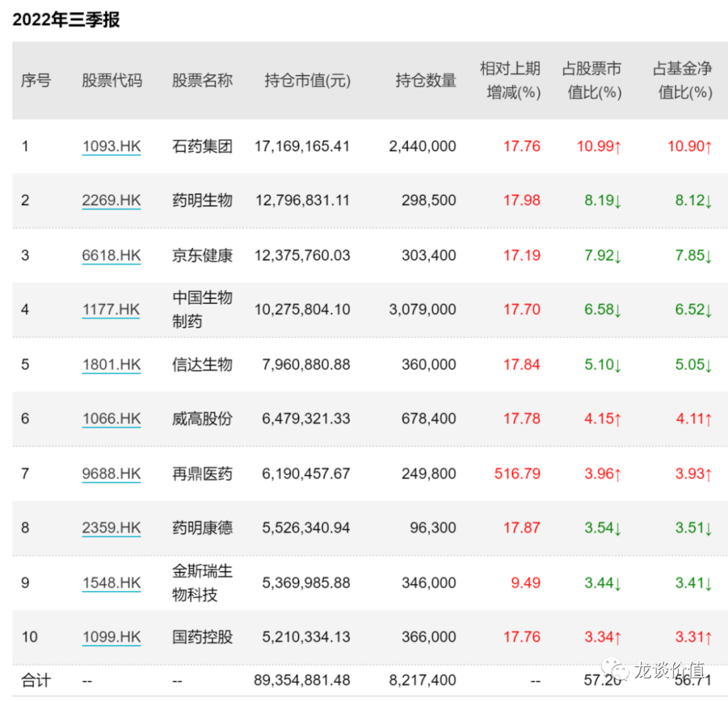Screen dimensions: 728x702
Task: Open the 6618.HK stock code link
Action: pyautogui.click(x=111, y=255)
